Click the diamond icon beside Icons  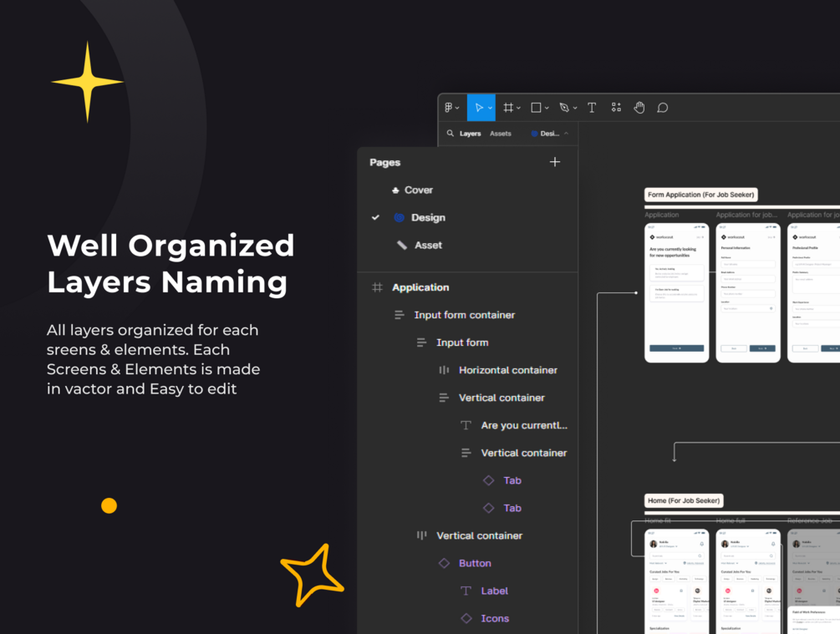tap(466, 618)
